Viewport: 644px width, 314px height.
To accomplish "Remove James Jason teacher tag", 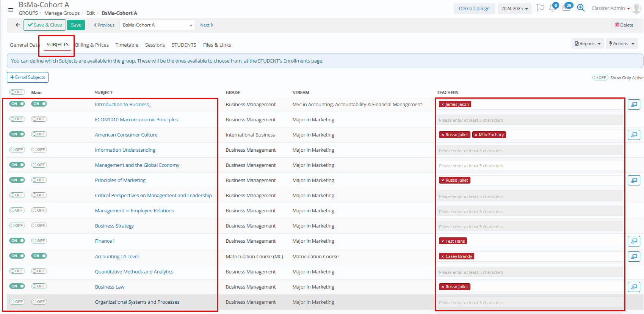I will (443, 105).
